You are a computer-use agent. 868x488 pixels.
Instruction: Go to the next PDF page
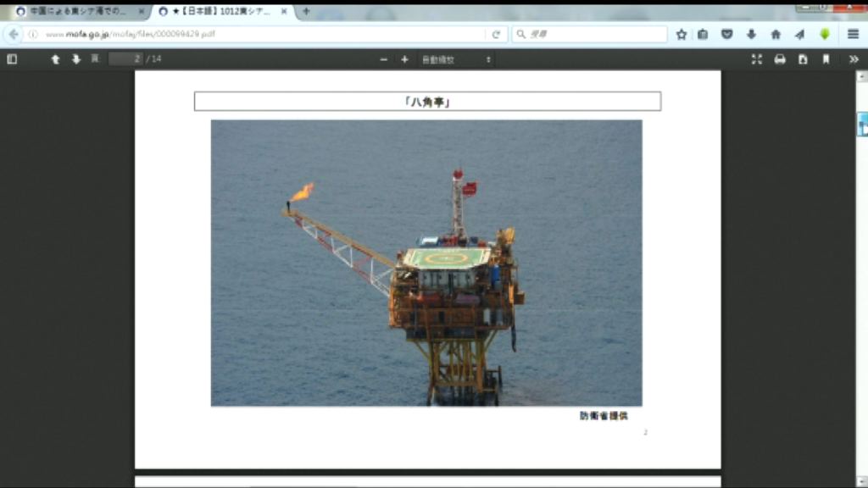point(77,59)
